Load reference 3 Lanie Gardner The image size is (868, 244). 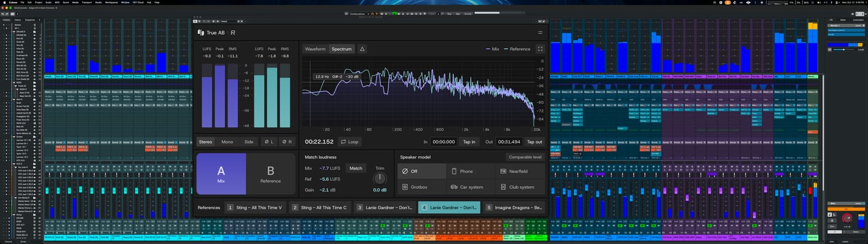(385, 207)
